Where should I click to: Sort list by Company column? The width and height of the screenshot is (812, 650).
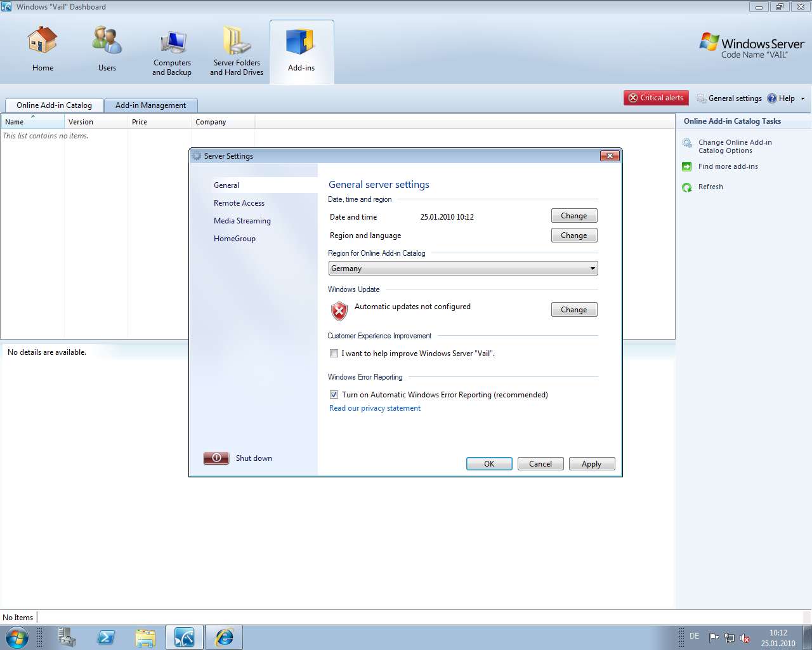(223, 122)
